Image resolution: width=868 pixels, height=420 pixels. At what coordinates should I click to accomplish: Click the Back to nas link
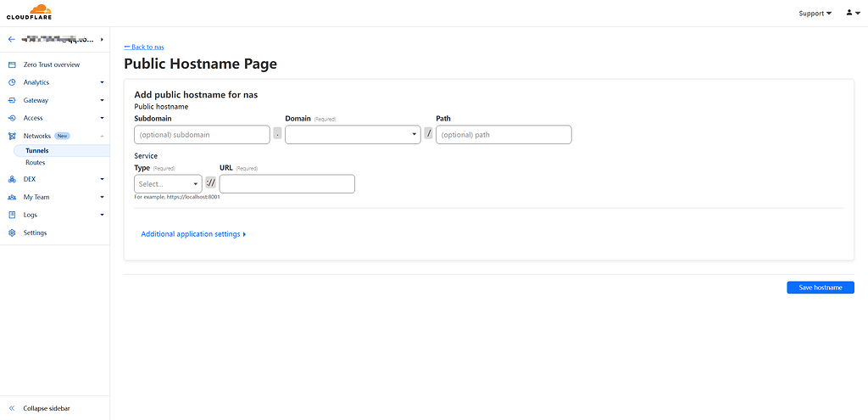pyautogui.click(x=144, y=48)
